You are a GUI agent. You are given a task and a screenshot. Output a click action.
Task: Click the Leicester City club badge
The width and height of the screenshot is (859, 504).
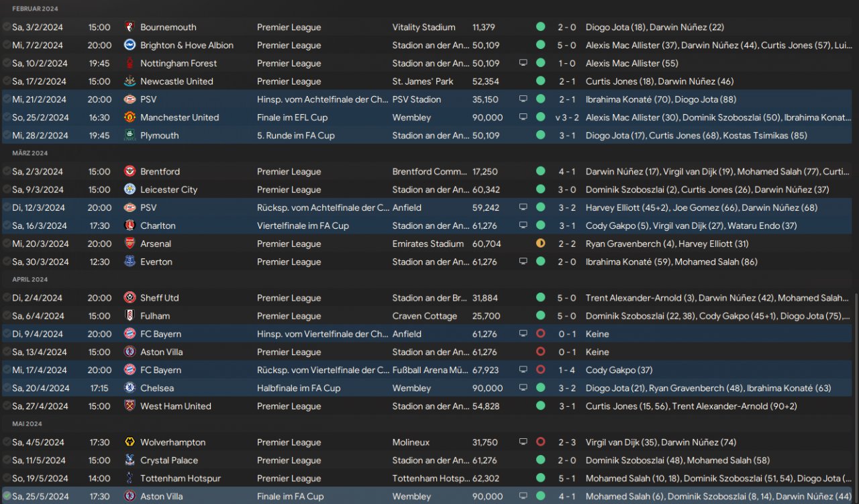tap(130, 190)
